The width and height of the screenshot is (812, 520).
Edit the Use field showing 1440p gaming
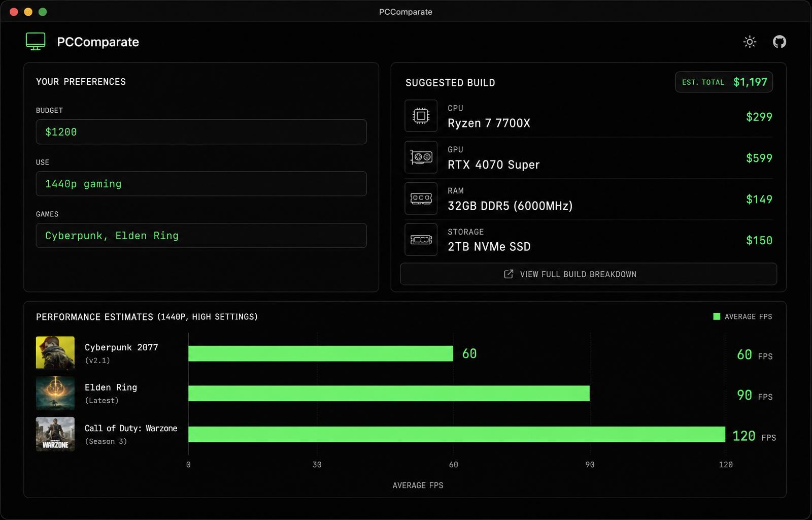(201, 184)
